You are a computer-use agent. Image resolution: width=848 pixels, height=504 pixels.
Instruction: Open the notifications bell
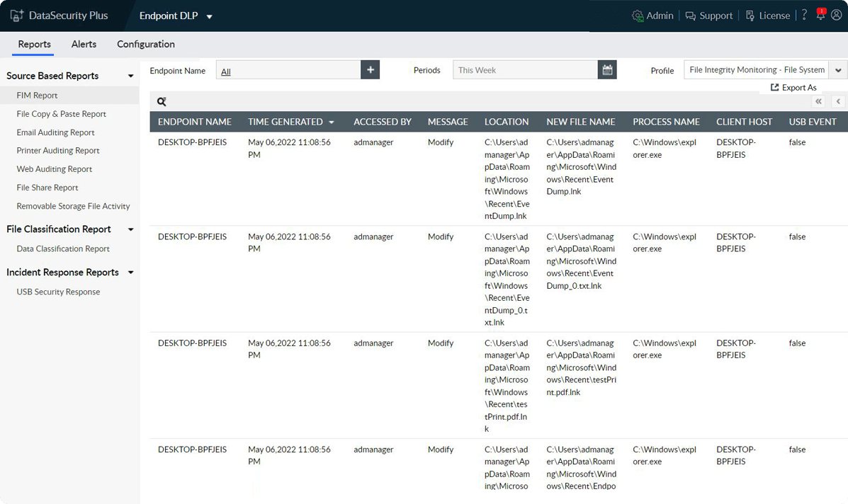pos(821,15)
